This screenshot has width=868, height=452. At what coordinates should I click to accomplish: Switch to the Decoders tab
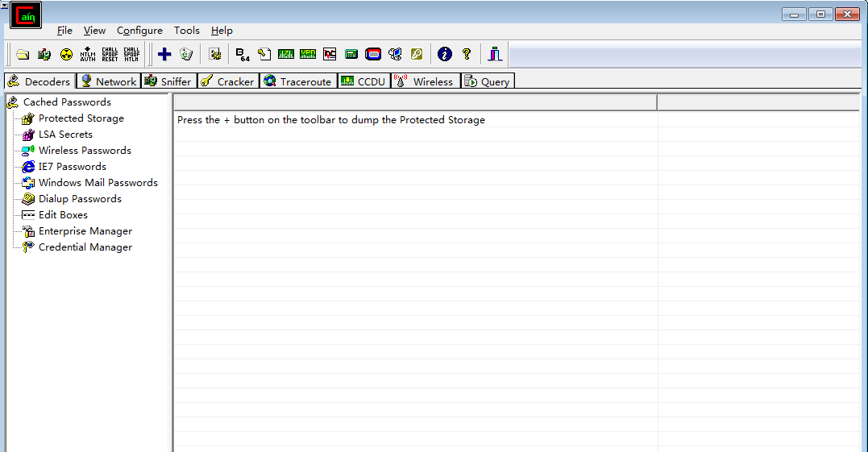point(39,81)
